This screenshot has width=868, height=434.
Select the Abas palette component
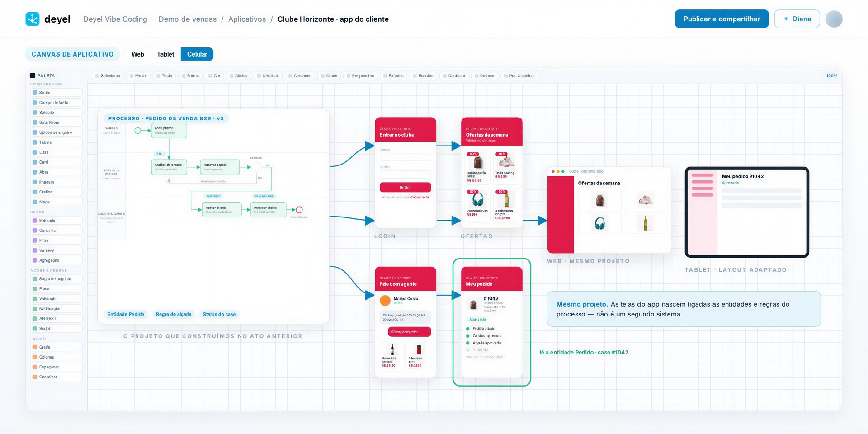(x=57, y=172)
